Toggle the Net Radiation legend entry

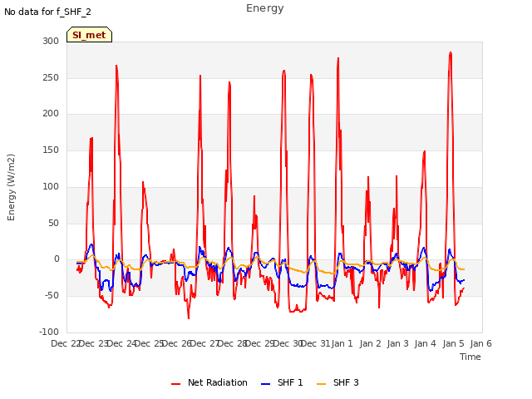tap(209, 382)
